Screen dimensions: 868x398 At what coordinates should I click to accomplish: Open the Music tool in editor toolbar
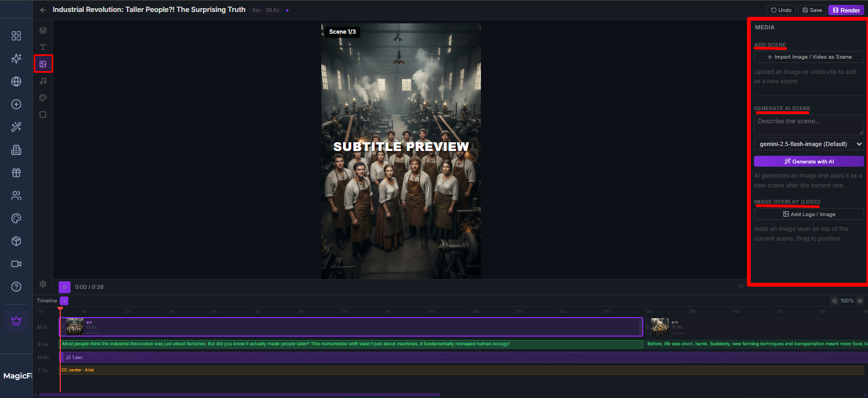43,81
